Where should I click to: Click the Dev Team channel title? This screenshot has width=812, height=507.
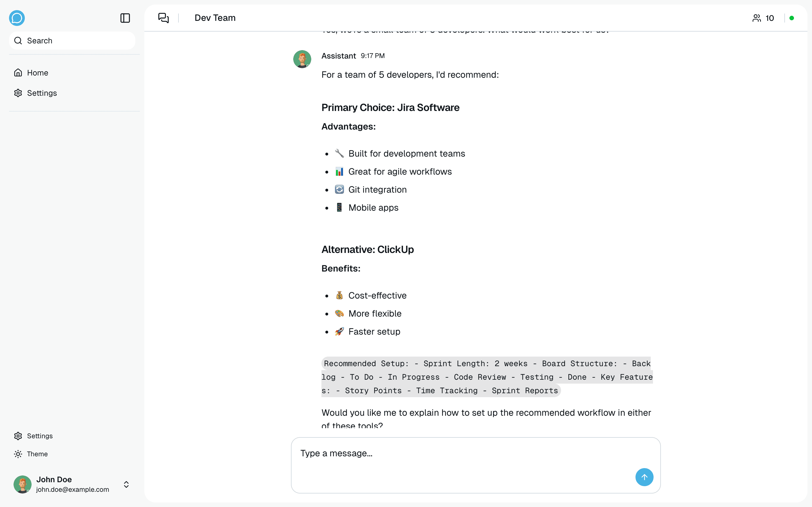(x=215, y=18)
